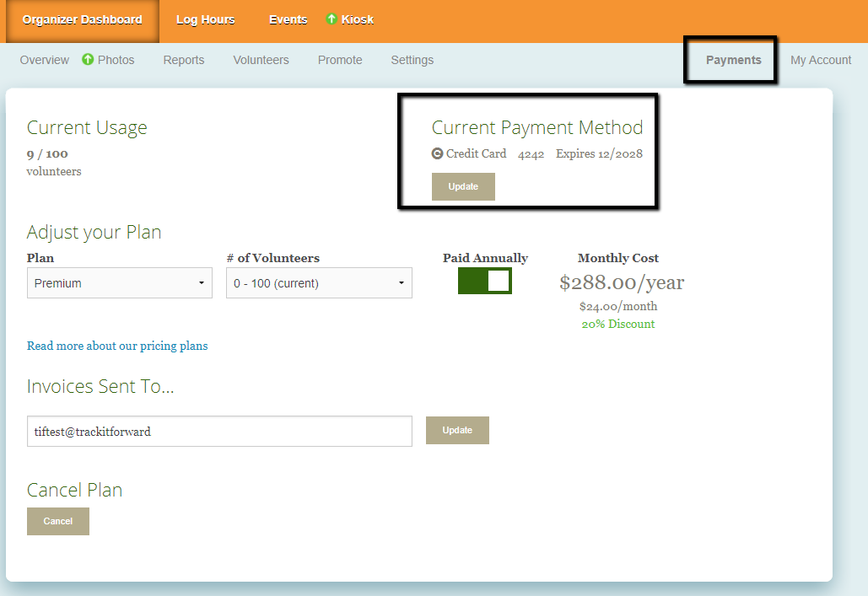Switch to the Payments page

click(734, 60)
